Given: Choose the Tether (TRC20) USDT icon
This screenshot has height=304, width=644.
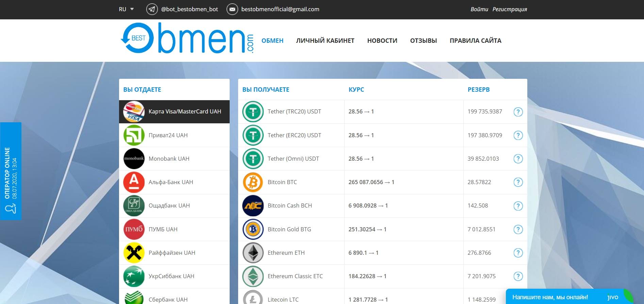Looking at the screenshot, I should coord(253,111).
